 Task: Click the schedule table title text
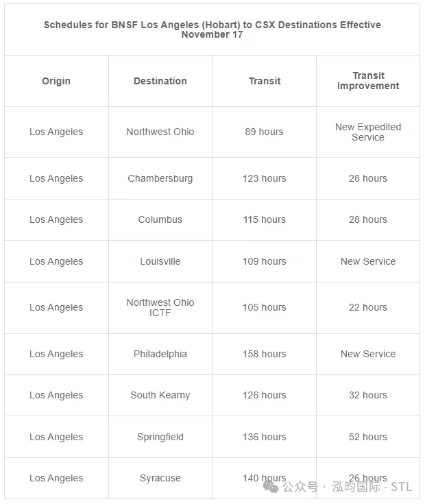point(212,29)
